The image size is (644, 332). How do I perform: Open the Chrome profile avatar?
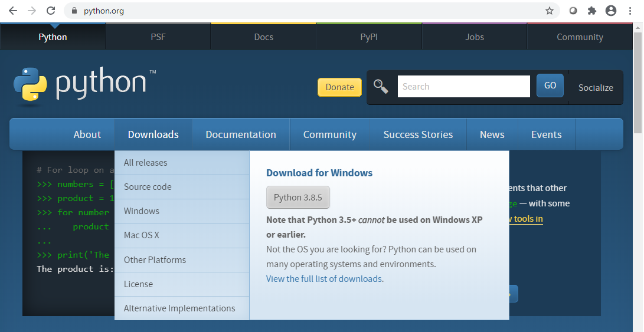point(610,11)
